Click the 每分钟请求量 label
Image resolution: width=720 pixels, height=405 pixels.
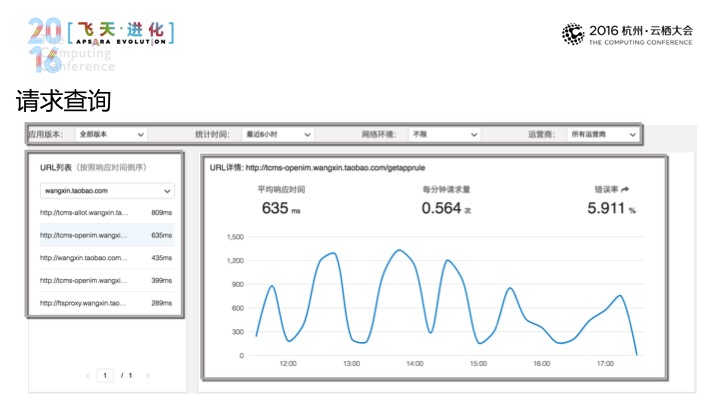pos(446,189)
